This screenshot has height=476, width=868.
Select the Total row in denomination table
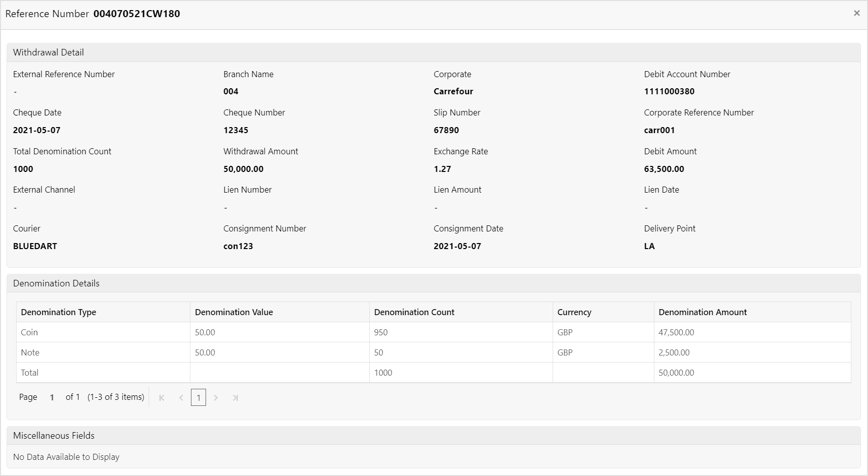tap(434, 373)
